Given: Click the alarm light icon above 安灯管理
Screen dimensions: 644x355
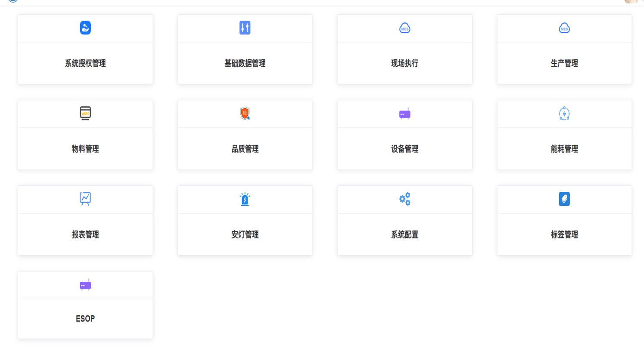Looking at the screenshot, I should (245, 199).
